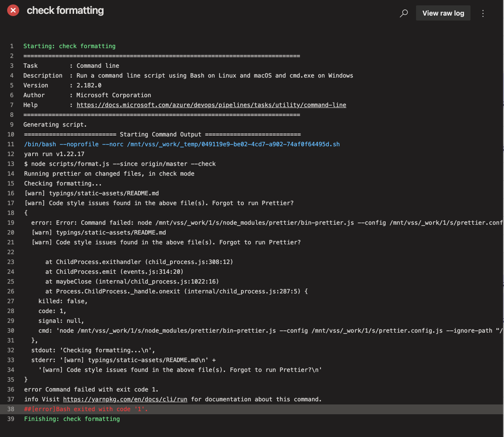Image resolution: width=504 pixels, height=437 pixels.
Task: Click the 'error: Error: Command failed' line
Action: (267, 223)
